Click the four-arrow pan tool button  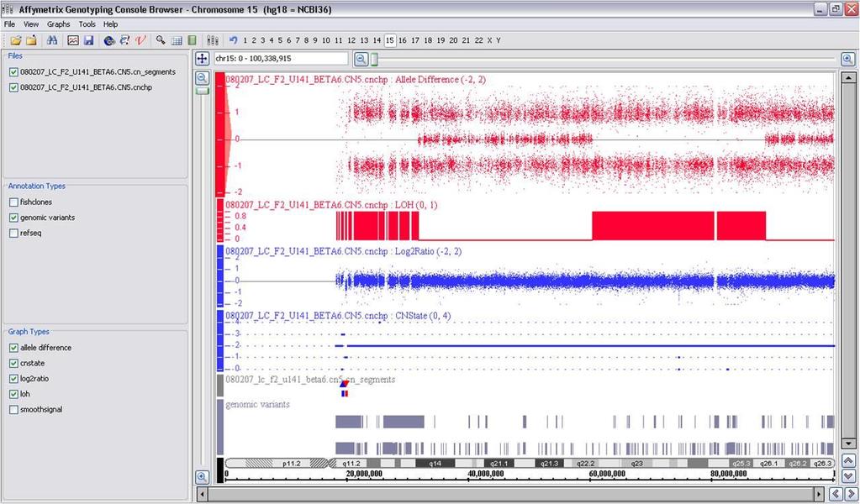(x=202, y=58)
